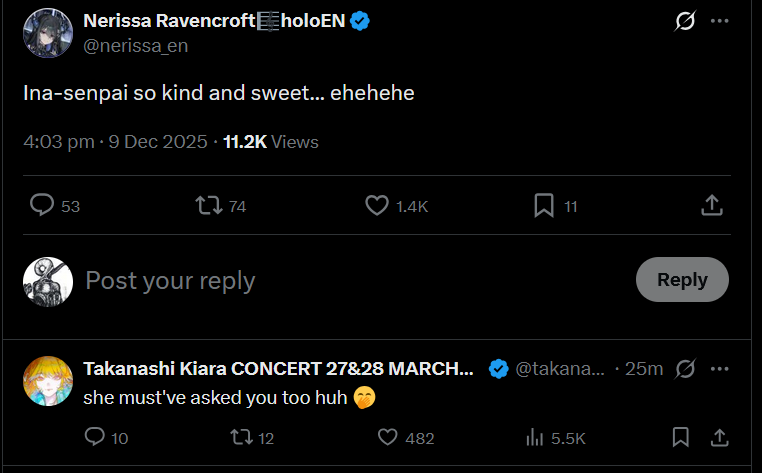Open Takanashi Kiara's profile name link
762x473 pixels.
[x=278, y=369]
